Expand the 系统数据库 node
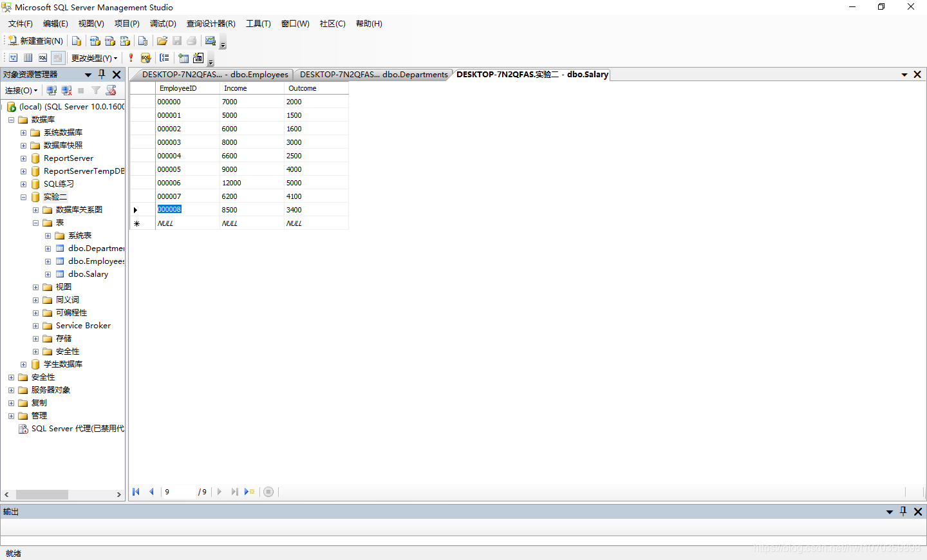The height and width of the screenshot is (560, 927). (x=23, y=133)
